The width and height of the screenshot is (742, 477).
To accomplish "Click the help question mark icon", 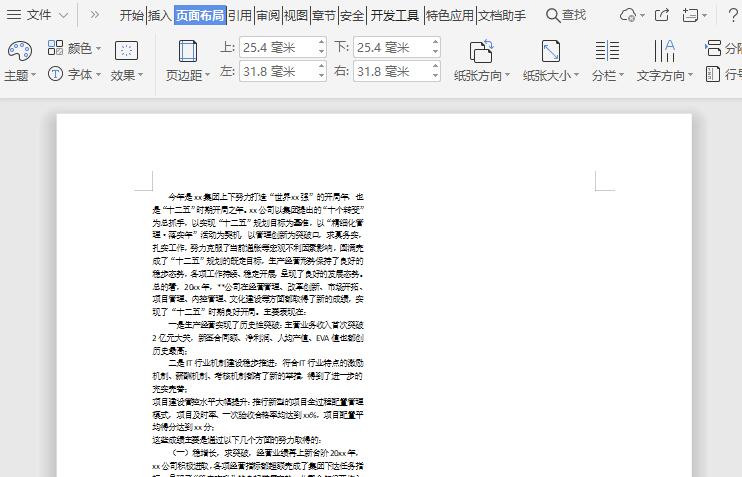I will coord(733,15).
